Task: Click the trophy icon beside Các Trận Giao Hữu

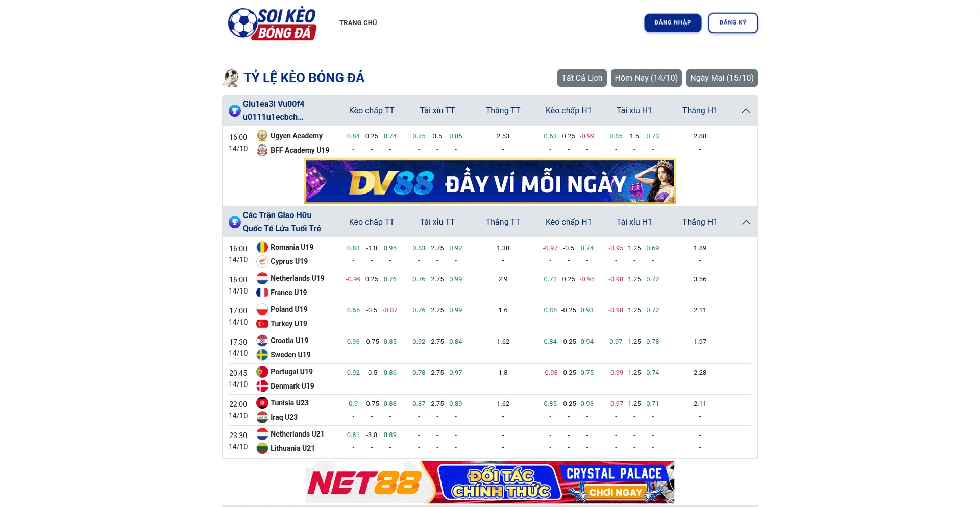Action: pos(234,222)
